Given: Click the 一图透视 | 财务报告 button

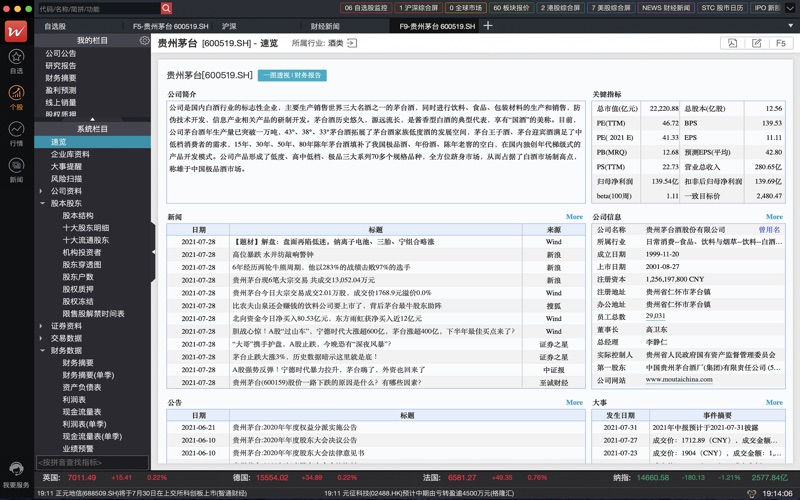Looking at the screenshot, I should (x=292, y=75).
